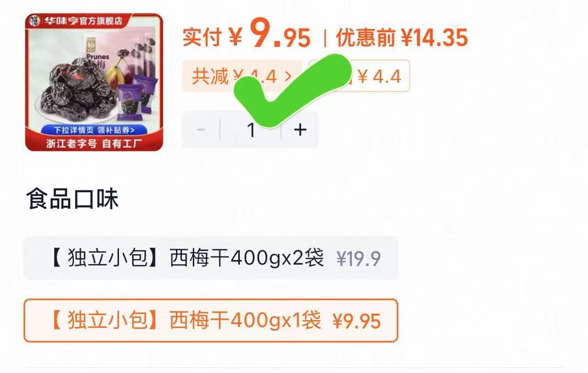This screenshot has width=588, height=373.
Task: Expand the 共减 ¥4.4 discount details
Action: point(242,76)
